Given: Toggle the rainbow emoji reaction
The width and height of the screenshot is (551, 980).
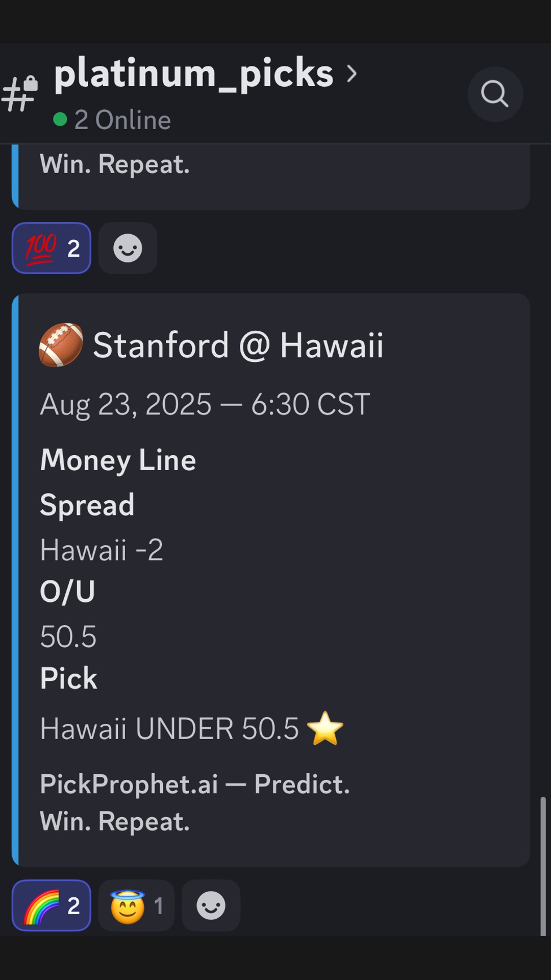Looking at the screenshot, I should (52, 905).
